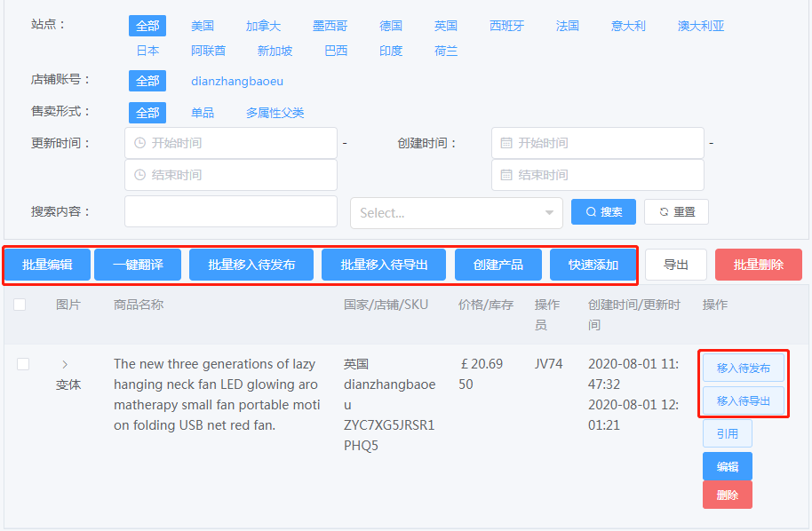Viewport: 812px width, 531px height.
Task: Filter selling format by 多属性父类
Action: point(275,113)
